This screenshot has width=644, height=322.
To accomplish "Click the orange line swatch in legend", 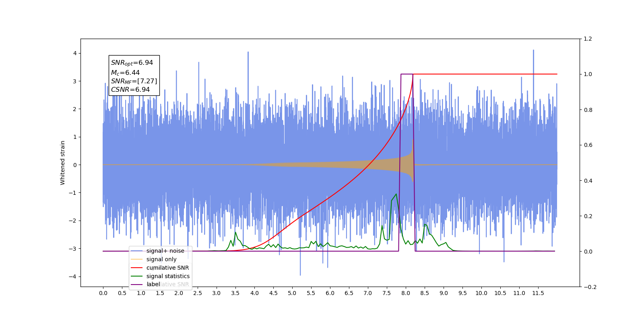I will pos(137,259).
